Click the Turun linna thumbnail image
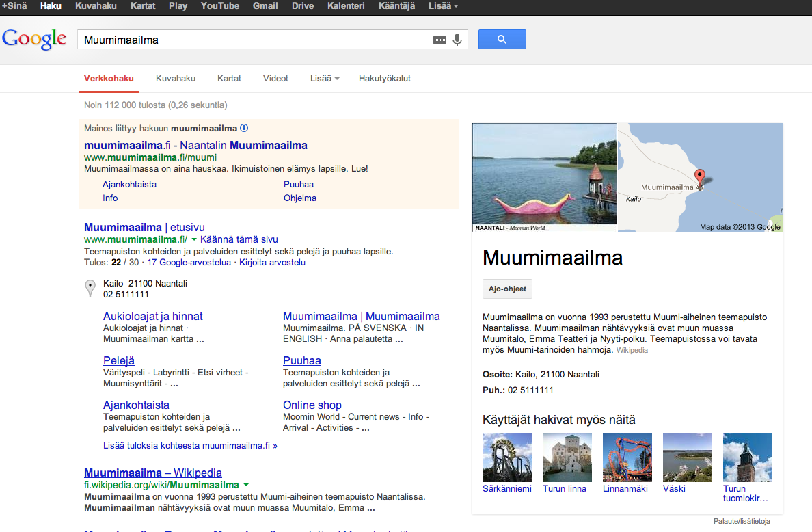The image size is (812, 532). click(x=567, y=457)
